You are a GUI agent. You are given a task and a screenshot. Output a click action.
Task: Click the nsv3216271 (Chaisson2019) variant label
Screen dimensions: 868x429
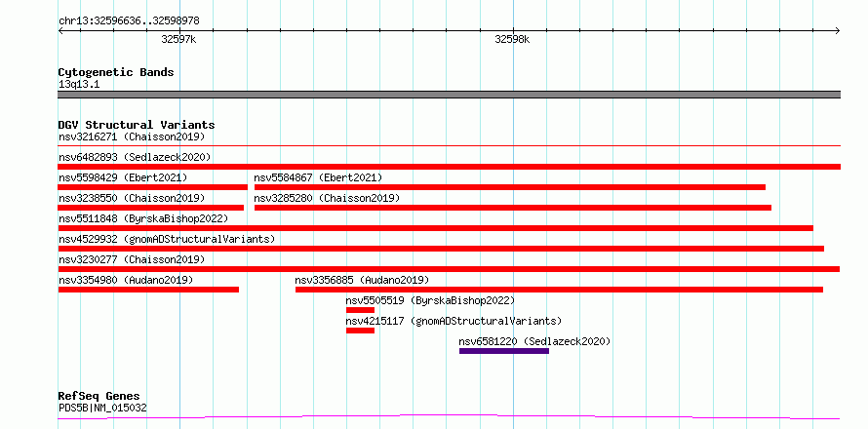(132, 136)
